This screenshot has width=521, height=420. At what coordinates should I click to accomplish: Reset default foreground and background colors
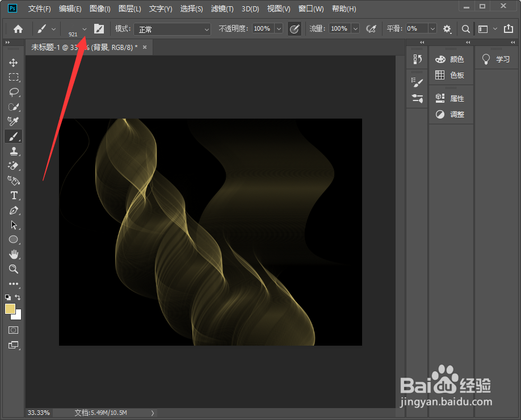click(8, 297)
